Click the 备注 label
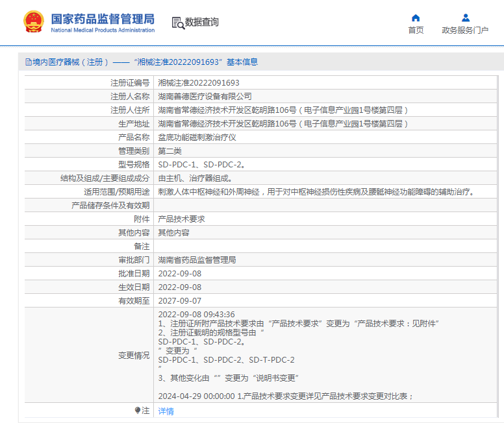The height and width of the screenshot is (423, 504). point(142,247)
